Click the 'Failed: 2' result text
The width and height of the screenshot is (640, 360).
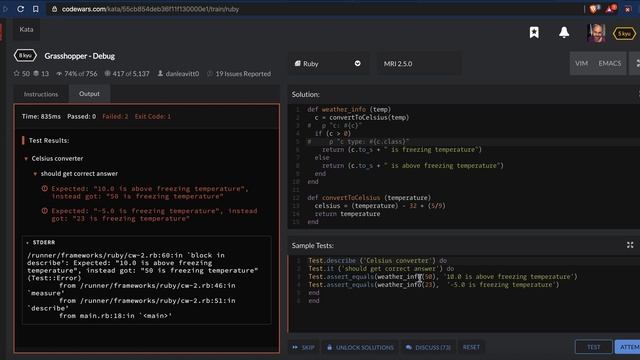click(x=115, y=116)
